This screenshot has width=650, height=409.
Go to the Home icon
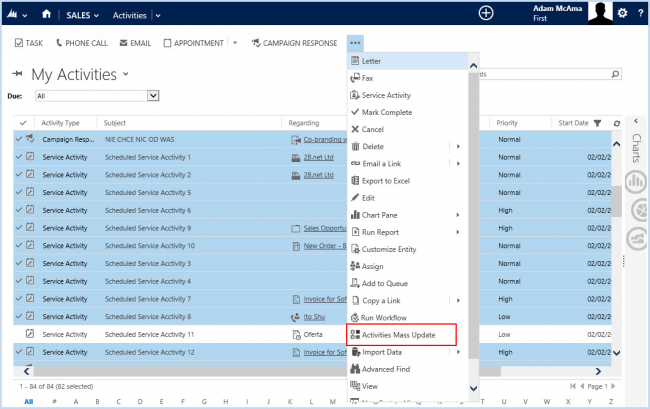(46, 14)
